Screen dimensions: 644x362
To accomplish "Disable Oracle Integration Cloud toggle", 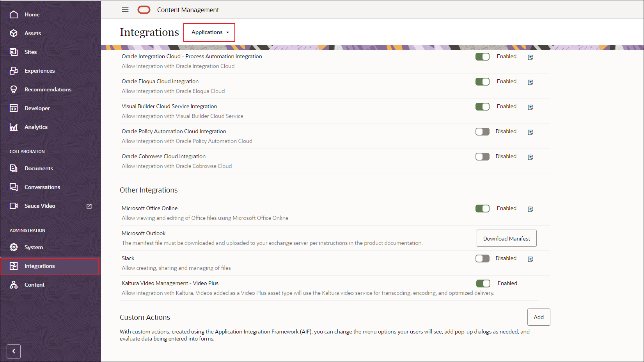I will tap(483, 57).
